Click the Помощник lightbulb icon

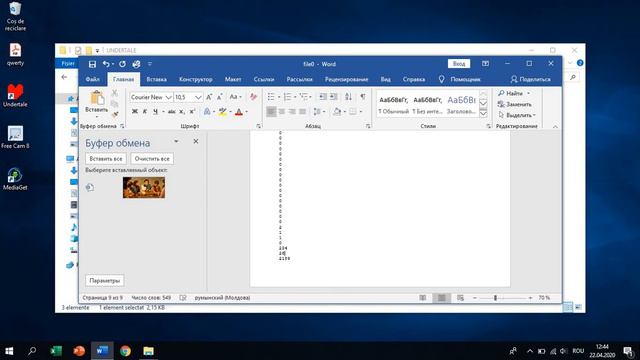441,79
